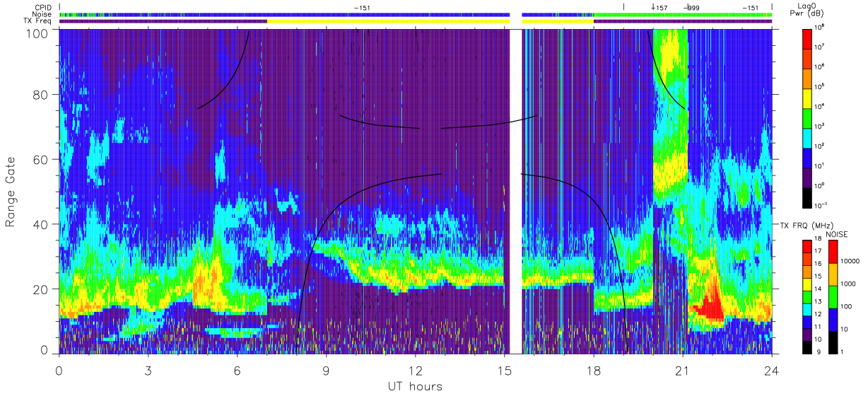This screenshot has width=868, height=401.
Task: Click the green segment of the NOISE colorbar
Action: tap(833, 298)
